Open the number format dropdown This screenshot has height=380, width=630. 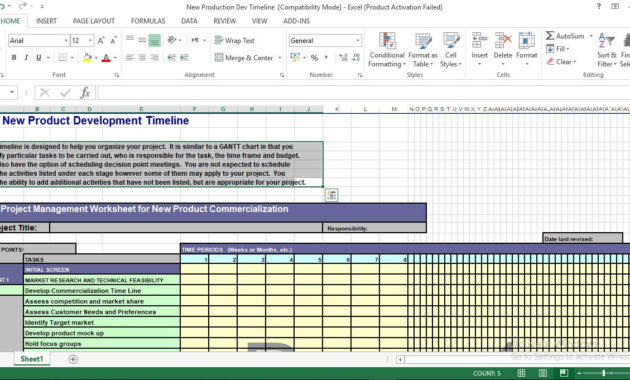pos(358,41)
